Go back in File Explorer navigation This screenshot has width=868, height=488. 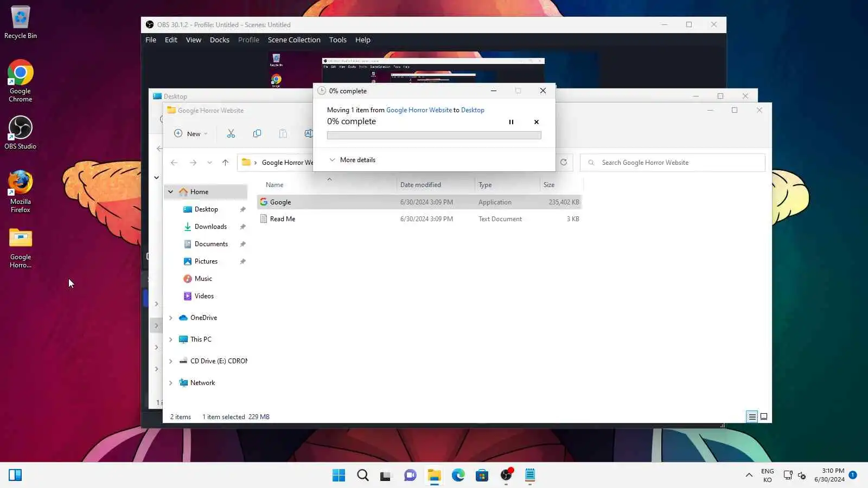(x=174, y=162)
